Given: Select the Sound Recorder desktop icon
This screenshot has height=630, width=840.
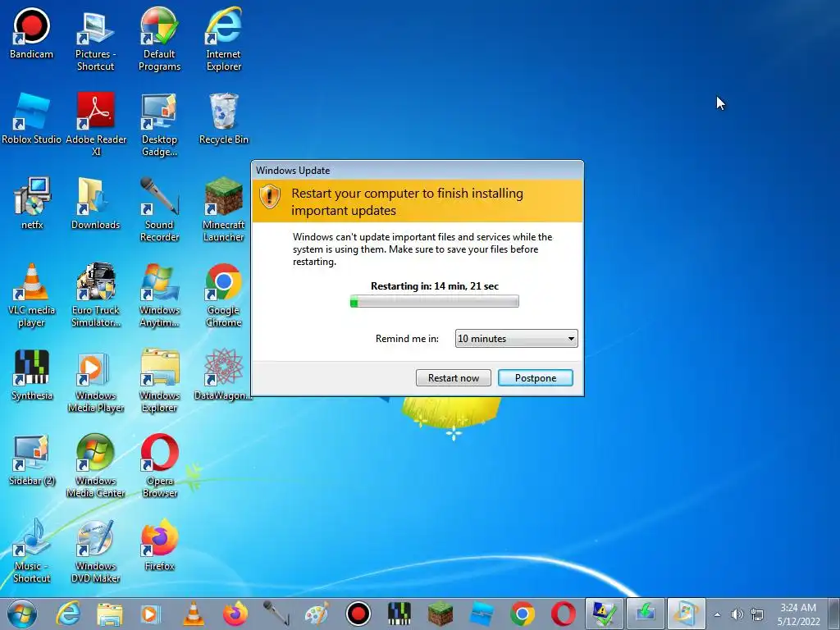Looking at the screenshot, I should (x=159, y=211).
